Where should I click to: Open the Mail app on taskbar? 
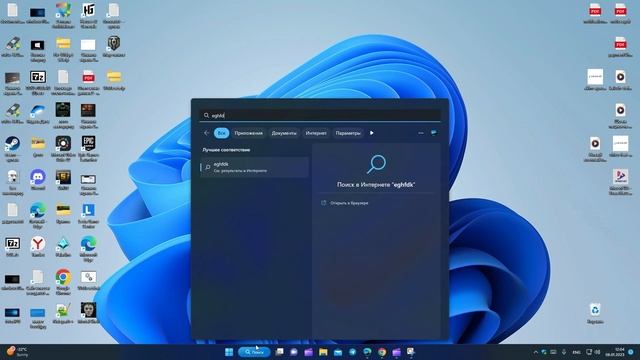(338, 352)
